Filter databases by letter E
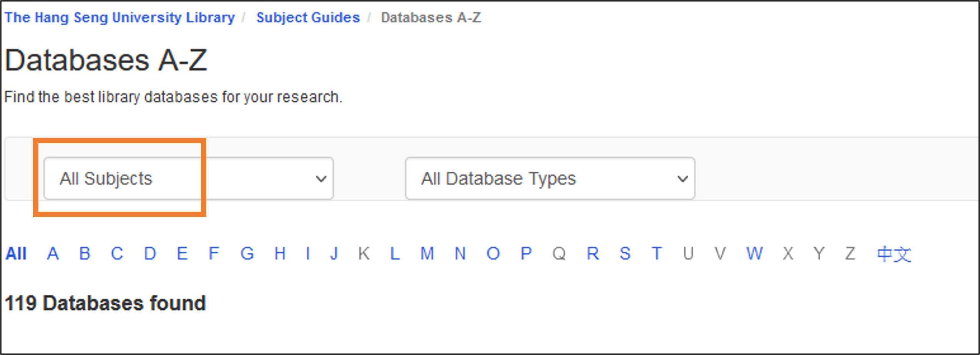Viewport: 980px width, 355px height. 182,254
